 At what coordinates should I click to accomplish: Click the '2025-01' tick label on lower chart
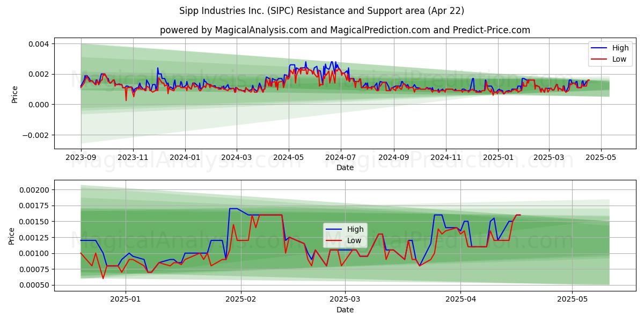[x=125, y=301]
